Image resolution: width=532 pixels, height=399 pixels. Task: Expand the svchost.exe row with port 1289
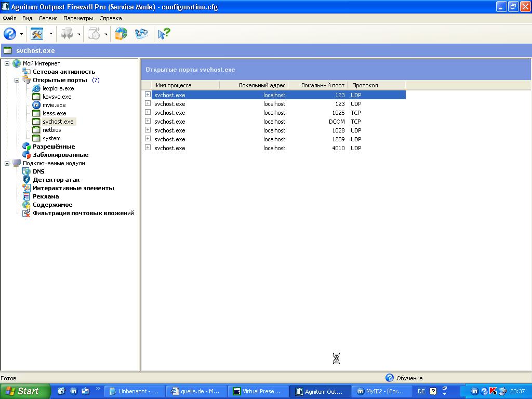148,139
